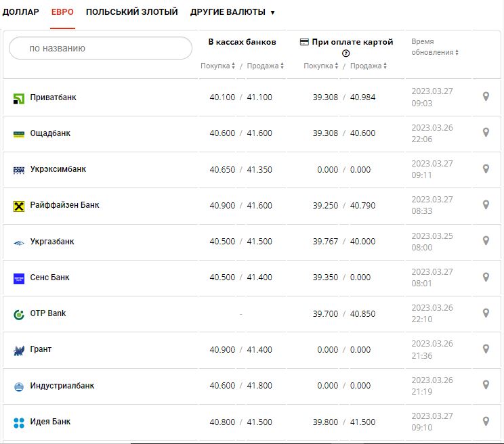Click the map pin icon for Ощадбанк

[486, 133]
